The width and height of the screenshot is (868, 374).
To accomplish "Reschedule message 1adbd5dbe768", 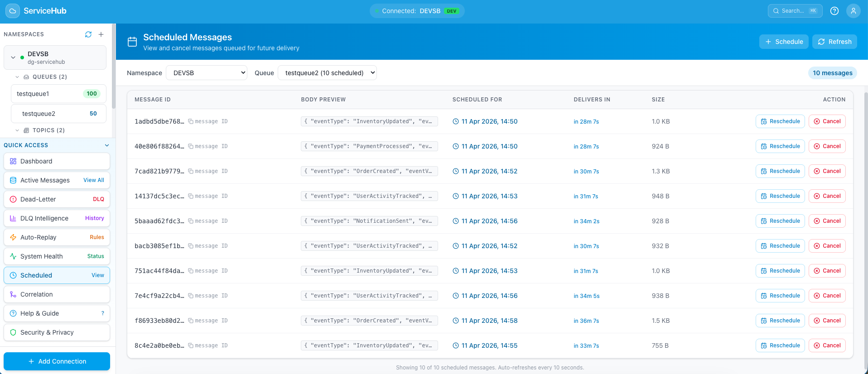I will click(780, 121).
